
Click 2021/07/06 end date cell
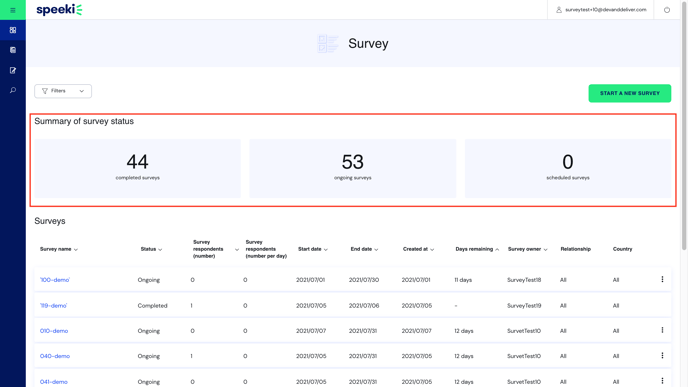point(364,306)
